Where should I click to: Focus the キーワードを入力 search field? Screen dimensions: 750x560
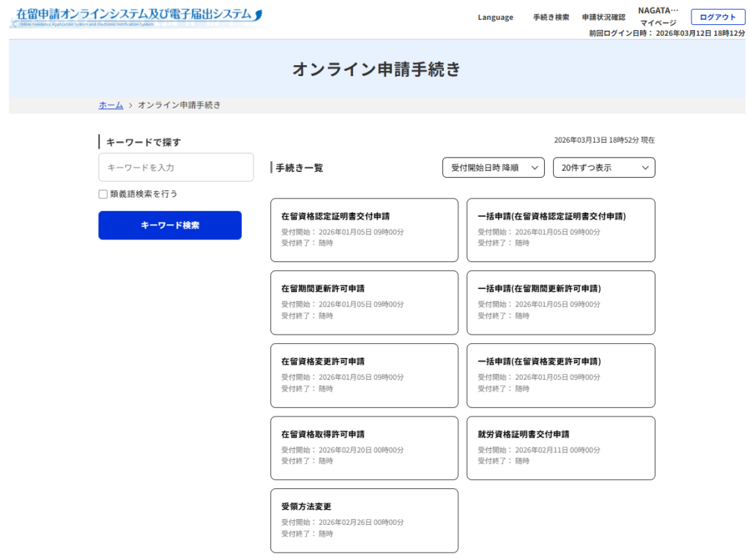click(176, 168)
